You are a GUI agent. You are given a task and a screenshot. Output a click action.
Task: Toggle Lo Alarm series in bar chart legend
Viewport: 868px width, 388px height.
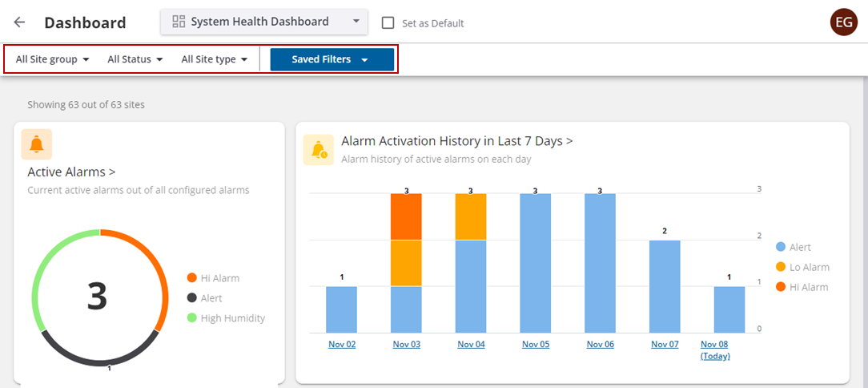803,267
